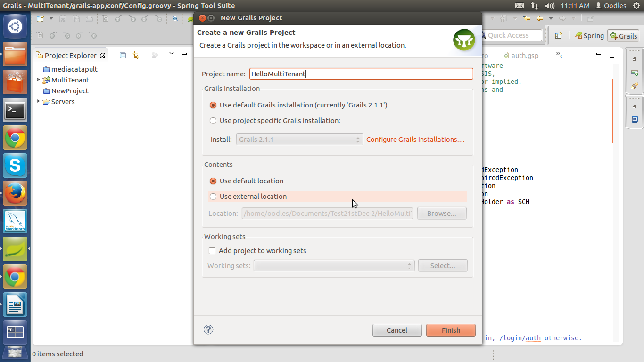Image resolution: width=644 pixels, height=362 pixels.
Task: Click the 11:11 AM clock
Action: pos(575,6)
